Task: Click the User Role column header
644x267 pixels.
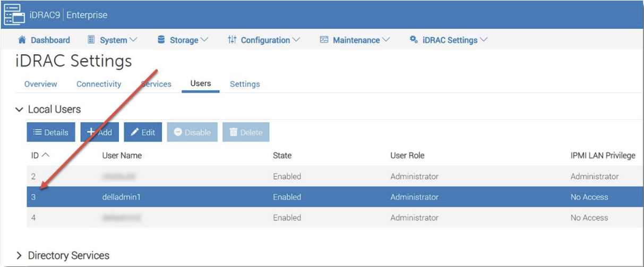Action: (x=407, y=156)
